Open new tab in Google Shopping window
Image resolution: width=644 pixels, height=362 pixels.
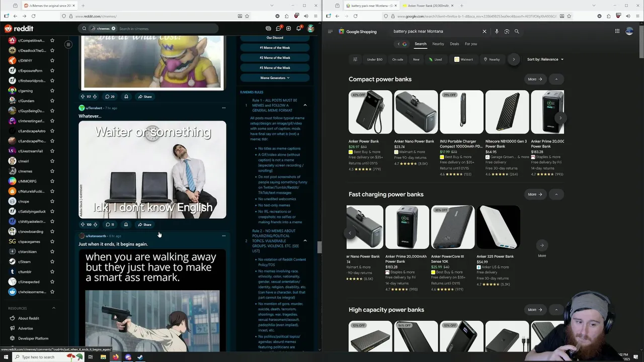click(461, 6)
